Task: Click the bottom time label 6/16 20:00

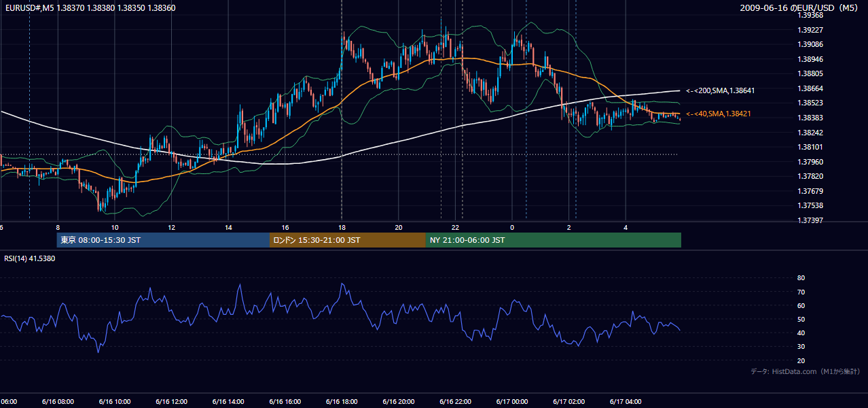Action: click(399, 402)
